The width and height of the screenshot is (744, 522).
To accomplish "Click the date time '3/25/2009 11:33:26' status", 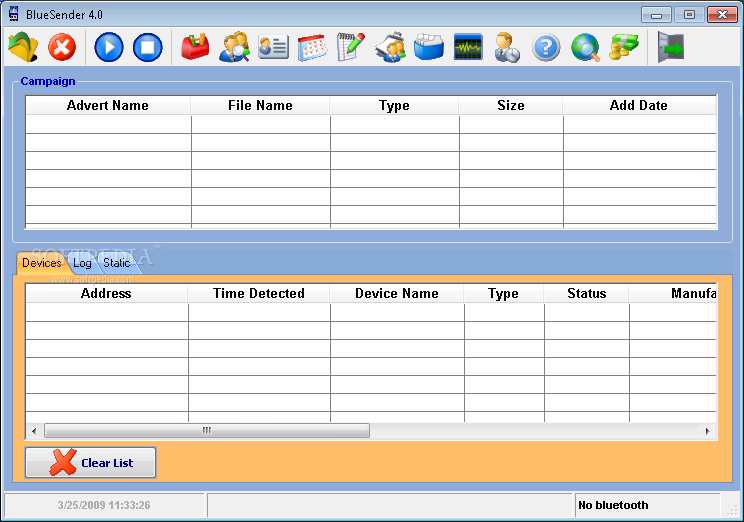I will tap(104, 505).
